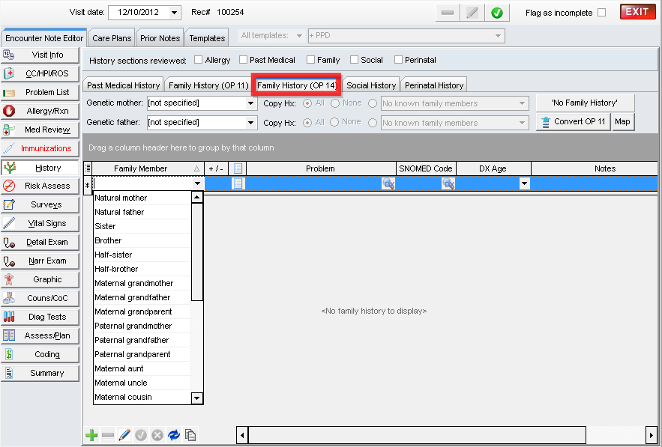Open the Immunizations section
The image size is (662, 447).
pyautogui.click(x=40, y=148)
